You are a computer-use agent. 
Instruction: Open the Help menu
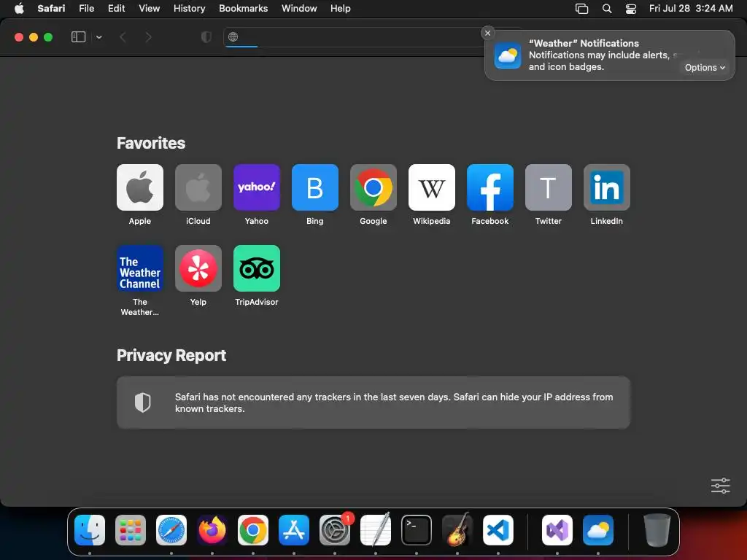tap(340, 9)
